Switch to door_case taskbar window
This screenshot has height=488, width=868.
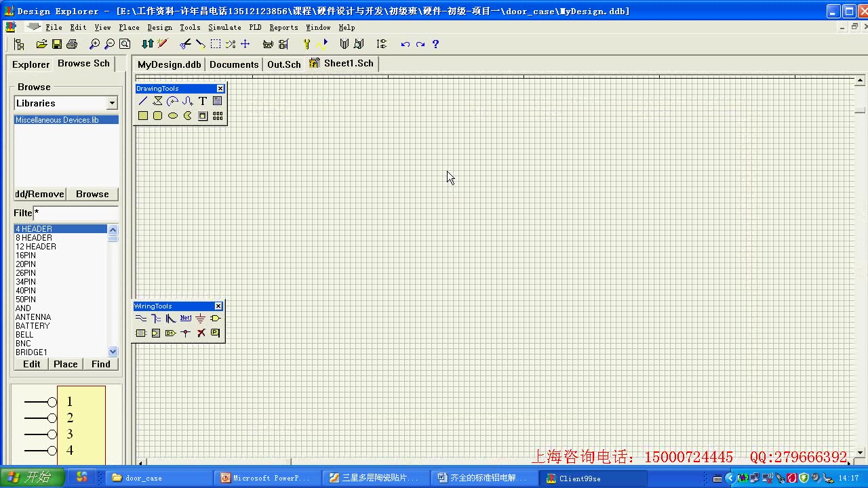pyautogui.click(x=159, y=478)
